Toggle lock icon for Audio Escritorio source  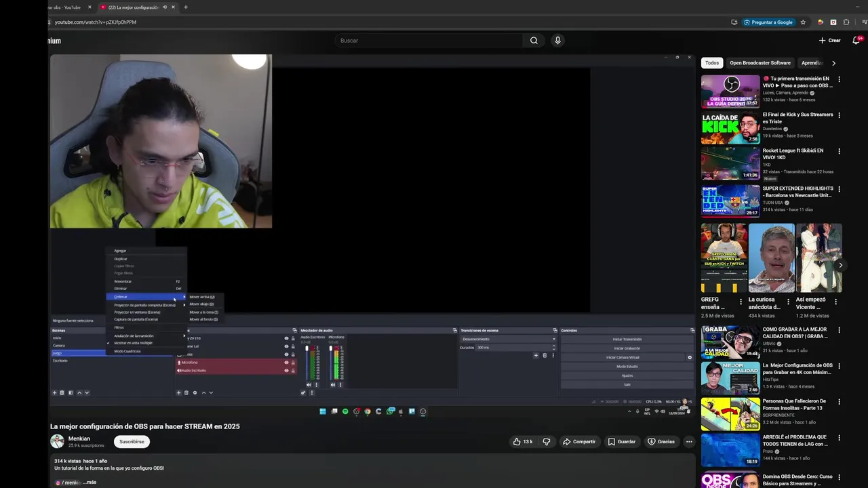click(x=293, y=371)
